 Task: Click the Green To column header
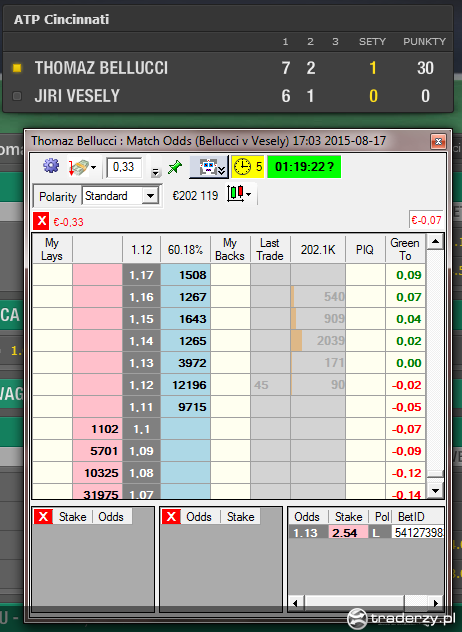[x=405, y=249]
